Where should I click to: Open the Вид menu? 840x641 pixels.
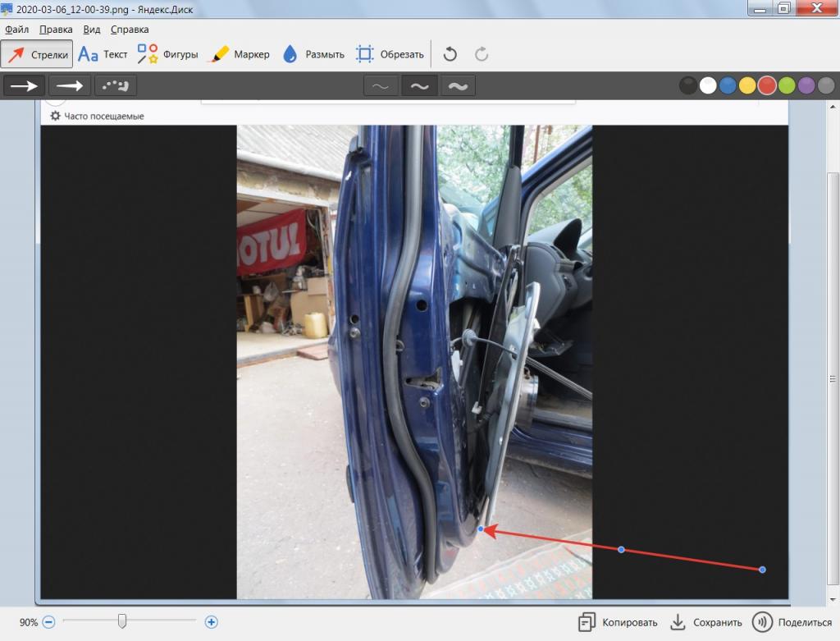tap(92, 30)
